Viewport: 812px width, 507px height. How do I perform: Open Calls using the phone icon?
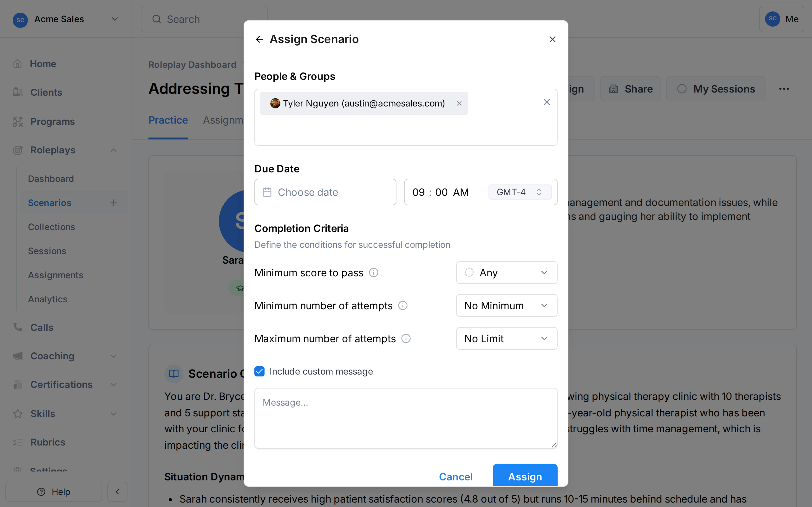click(x=17, y=327)
